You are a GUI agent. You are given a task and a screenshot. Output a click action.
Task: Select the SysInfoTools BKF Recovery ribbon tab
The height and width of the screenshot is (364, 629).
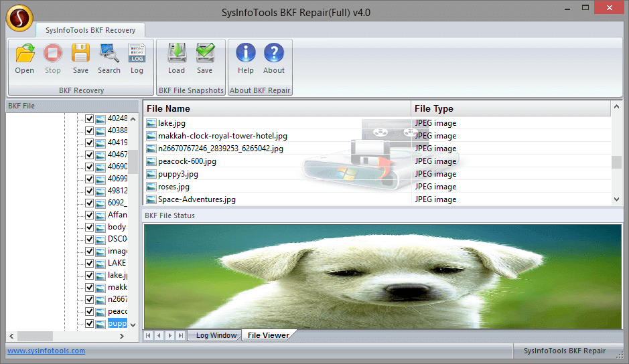click(x=90, y=30)
